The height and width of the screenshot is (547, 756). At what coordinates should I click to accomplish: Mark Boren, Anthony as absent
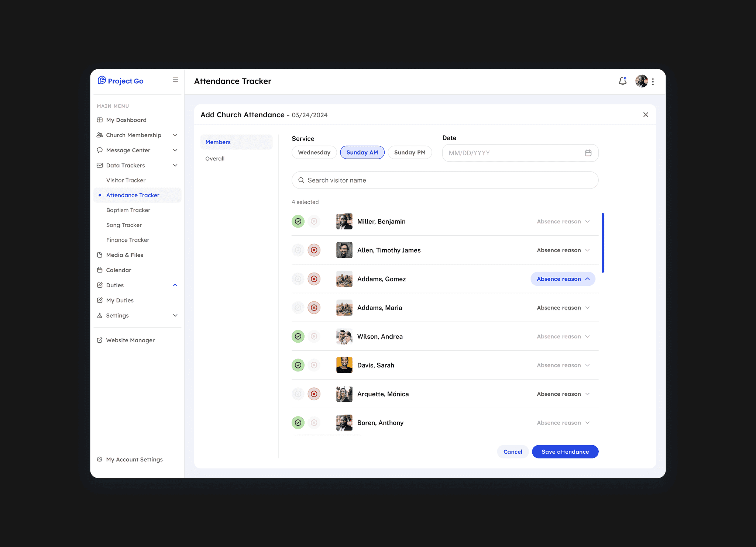(x=314, y=423)
